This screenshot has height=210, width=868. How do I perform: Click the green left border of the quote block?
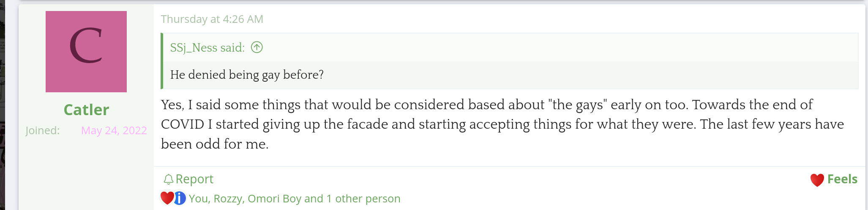pos(162,61)
